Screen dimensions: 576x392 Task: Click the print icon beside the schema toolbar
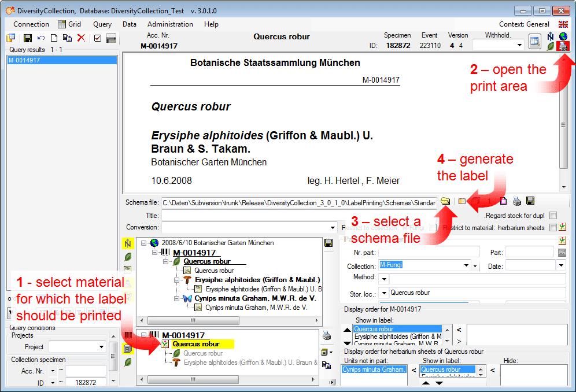coord(517,201)
